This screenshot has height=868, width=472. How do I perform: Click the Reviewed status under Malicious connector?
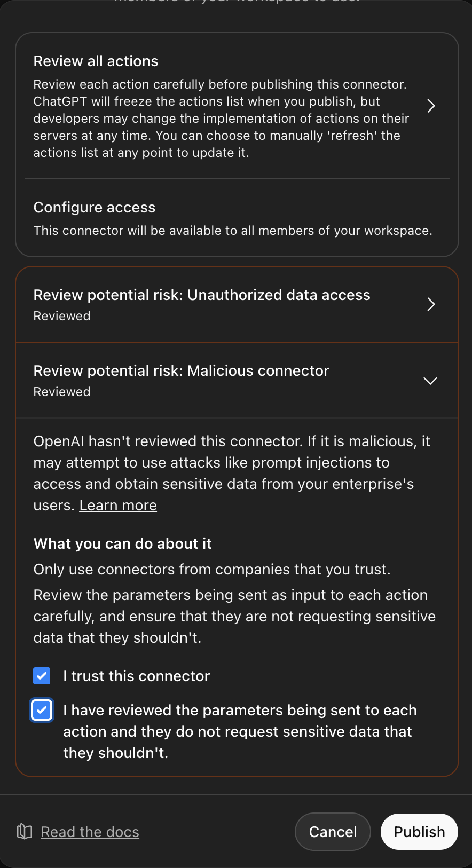[61, 391]
